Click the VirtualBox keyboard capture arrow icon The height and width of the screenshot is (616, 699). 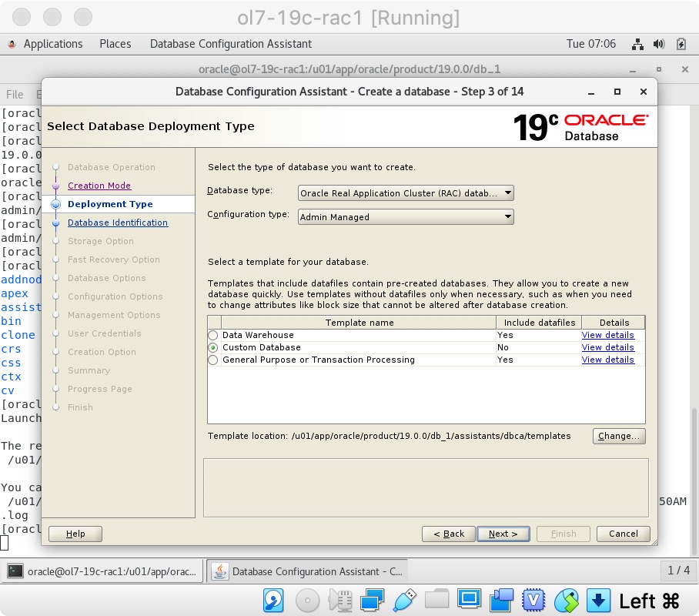tap(598, 601)
